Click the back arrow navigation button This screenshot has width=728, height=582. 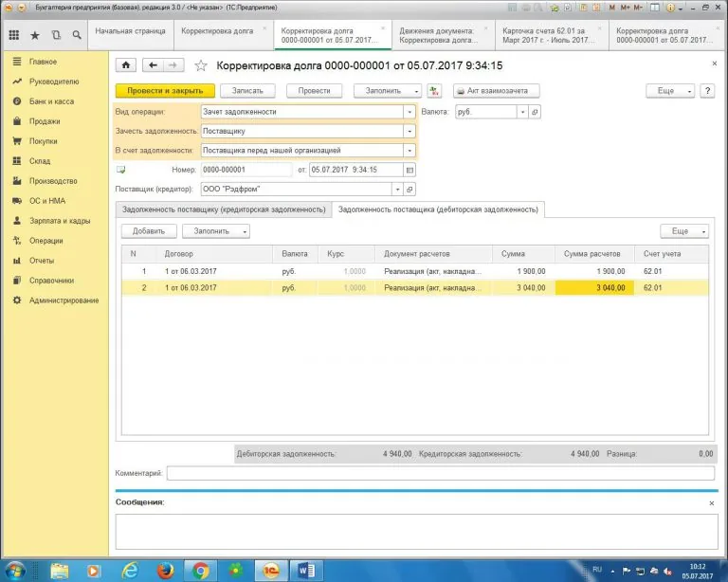(153, 65)
